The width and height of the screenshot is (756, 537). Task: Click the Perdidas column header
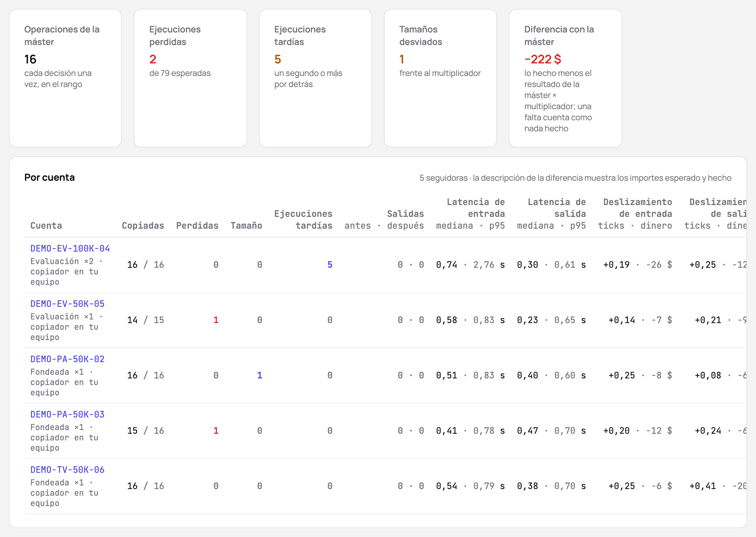[x=197, y=226]
